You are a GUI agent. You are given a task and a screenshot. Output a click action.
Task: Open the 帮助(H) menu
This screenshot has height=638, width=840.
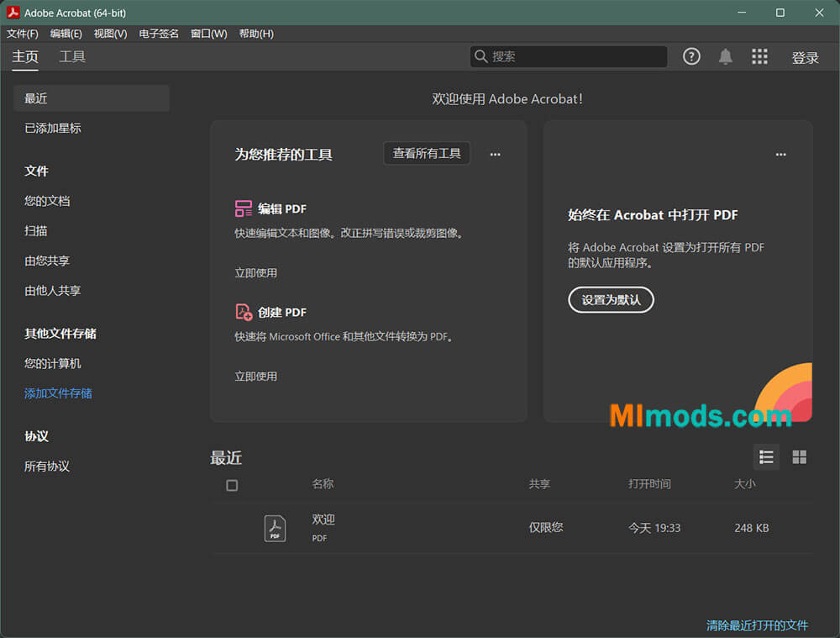256,34
